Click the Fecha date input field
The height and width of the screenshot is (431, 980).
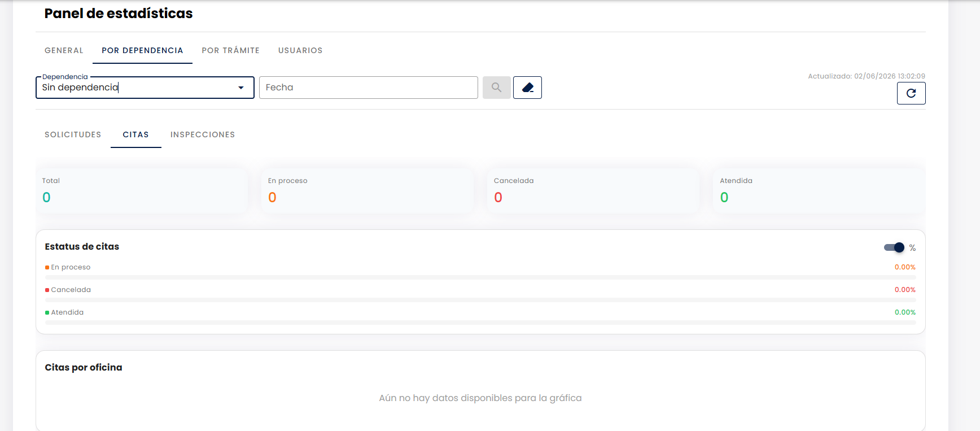pyautogui.click(x=369, y=88)
